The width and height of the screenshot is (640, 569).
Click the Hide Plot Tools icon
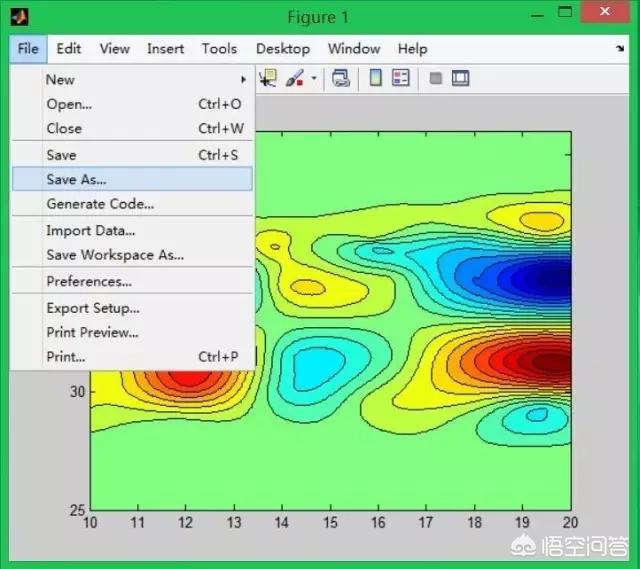coord(436,78)
